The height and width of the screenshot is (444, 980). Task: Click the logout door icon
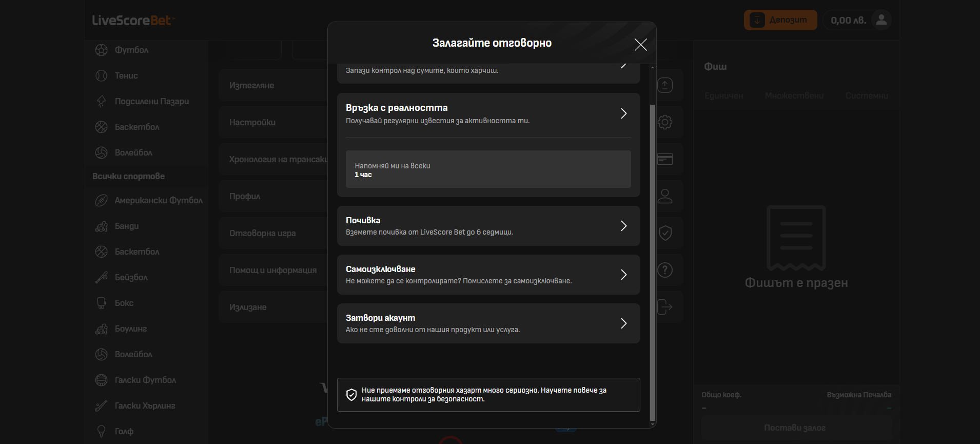click(x=665, y=307)
